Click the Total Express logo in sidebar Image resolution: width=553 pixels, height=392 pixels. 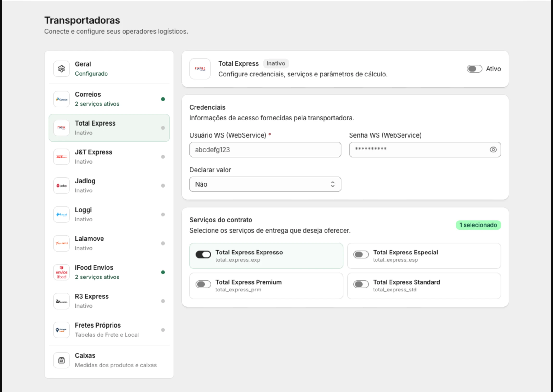coord(62,128)
